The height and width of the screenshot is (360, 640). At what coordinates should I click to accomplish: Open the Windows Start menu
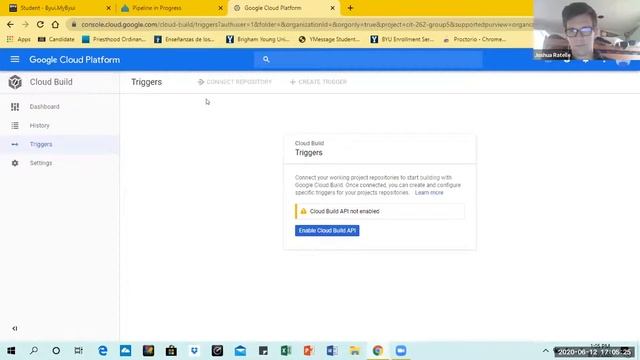11,351
